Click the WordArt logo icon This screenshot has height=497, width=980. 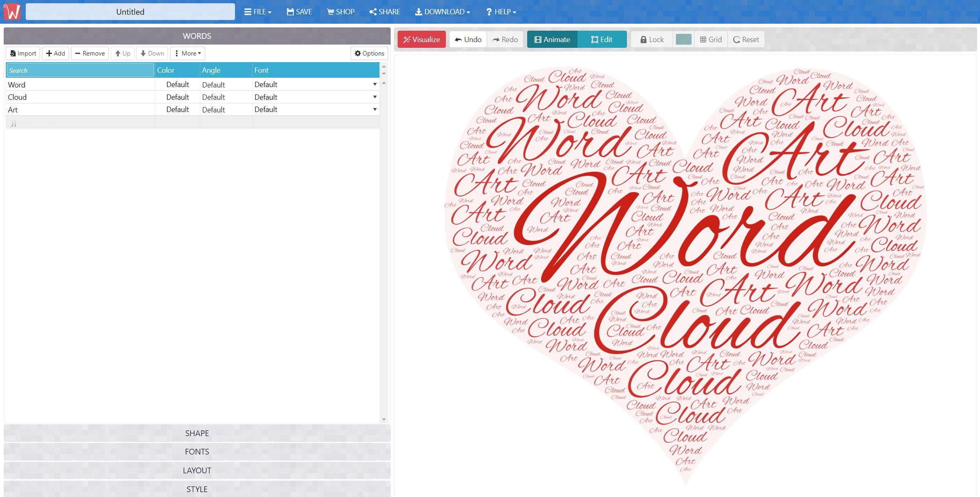tap(12, 12)
